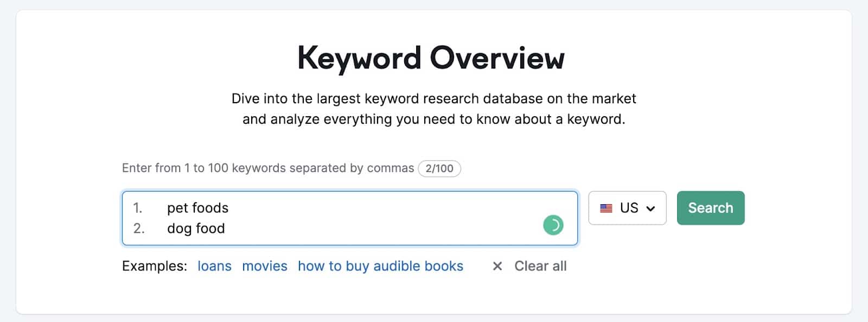Screen dimensions: 868x322
Task: Click the "Examples:" label
Action: coord(154,266)
